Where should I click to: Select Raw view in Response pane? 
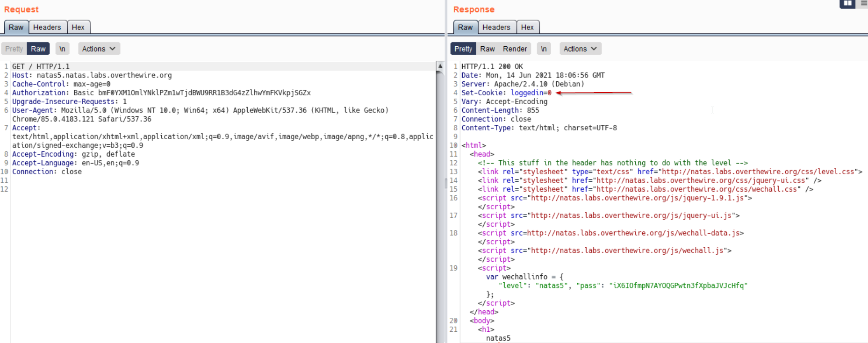click(x=488, y=49)
